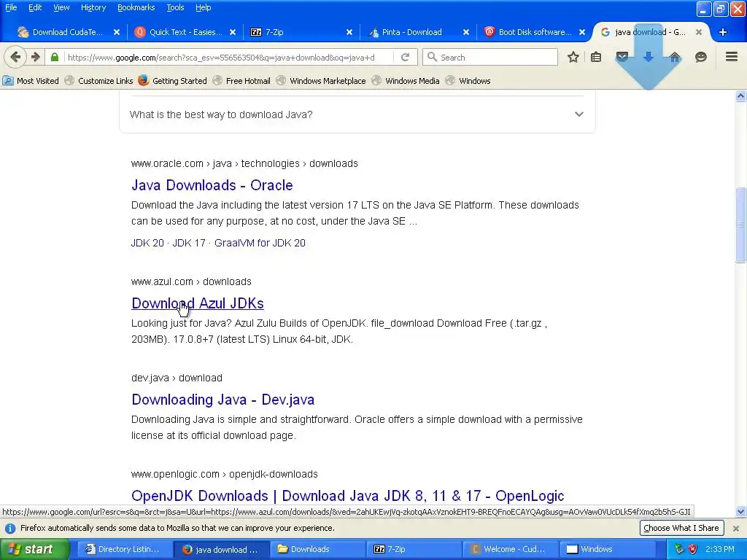Image resolution: width=747 pixels, height=560 pixels.
Task: Follow the GraalVM for JDK 20 sitelink
Action: (260, 243)
